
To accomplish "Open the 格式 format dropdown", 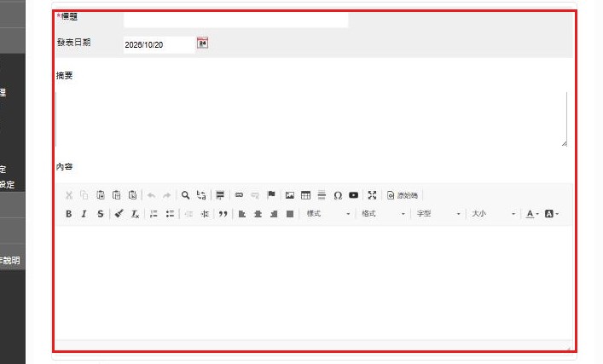I will (x=383, y=214).
